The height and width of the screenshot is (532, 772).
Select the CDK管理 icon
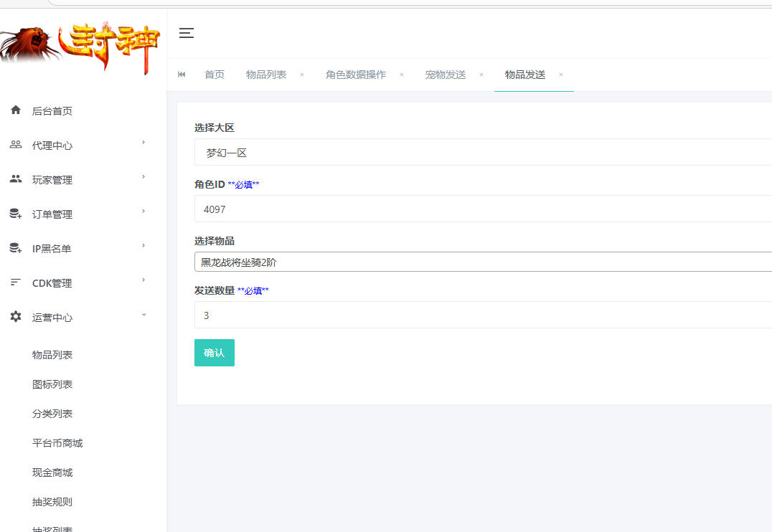click(x=16, y=282)
